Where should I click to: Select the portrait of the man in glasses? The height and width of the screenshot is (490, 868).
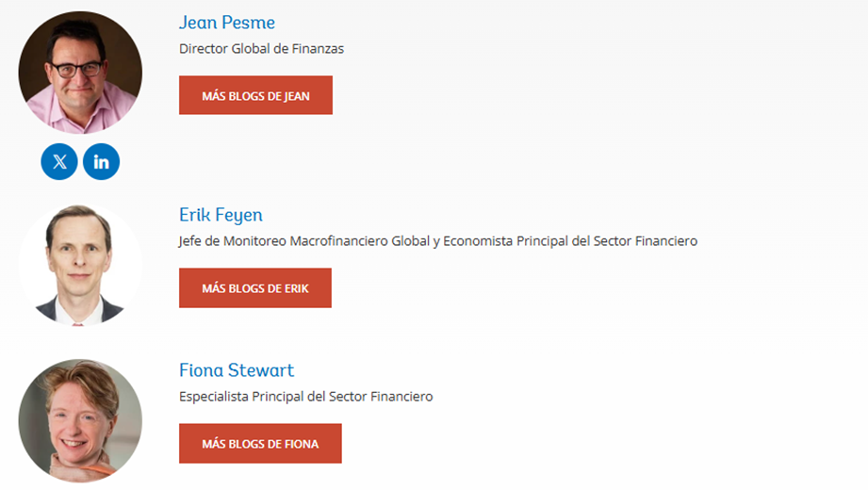click(80, 73)
